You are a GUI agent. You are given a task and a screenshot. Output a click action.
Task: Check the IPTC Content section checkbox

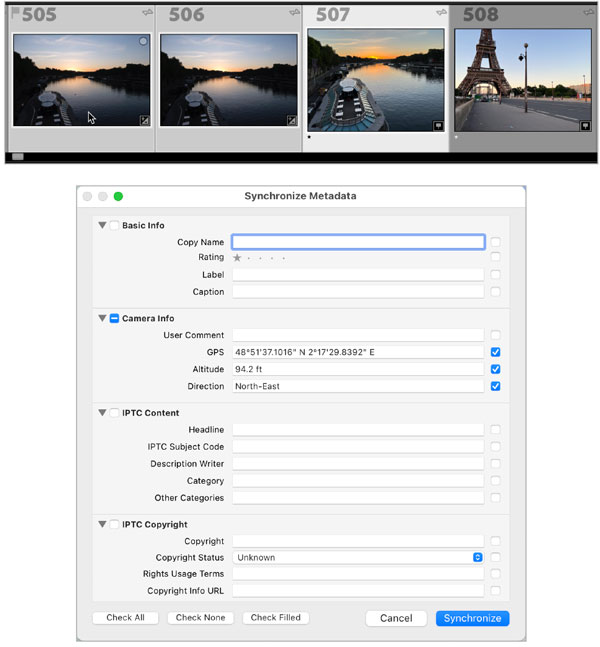click(x=114, y=413)
